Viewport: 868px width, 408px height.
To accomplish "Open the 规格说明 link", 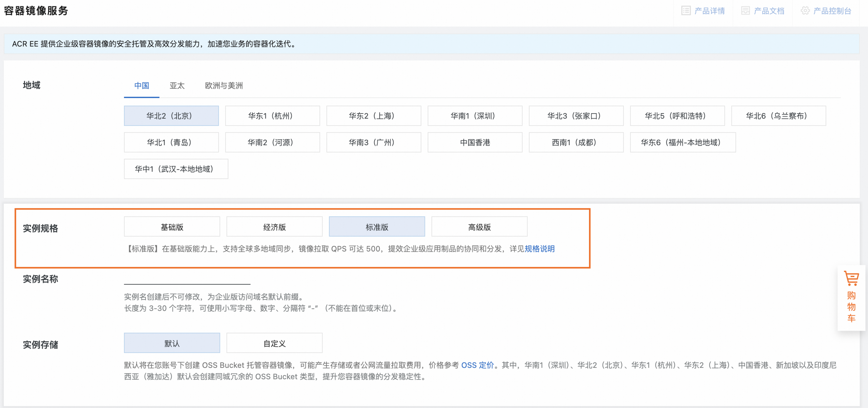I will (539, 249).
